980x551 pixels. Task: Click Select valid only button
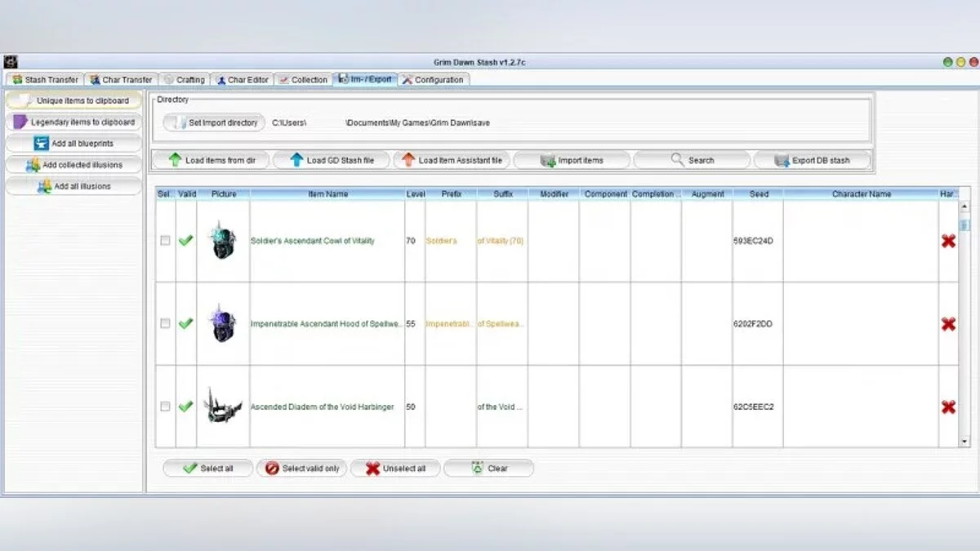[302, 469]
